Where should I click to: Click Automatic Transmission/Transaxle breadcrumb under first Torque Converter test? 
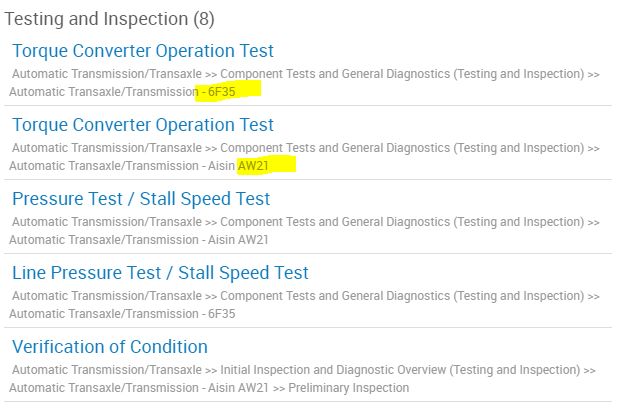(x=107, y=74)
